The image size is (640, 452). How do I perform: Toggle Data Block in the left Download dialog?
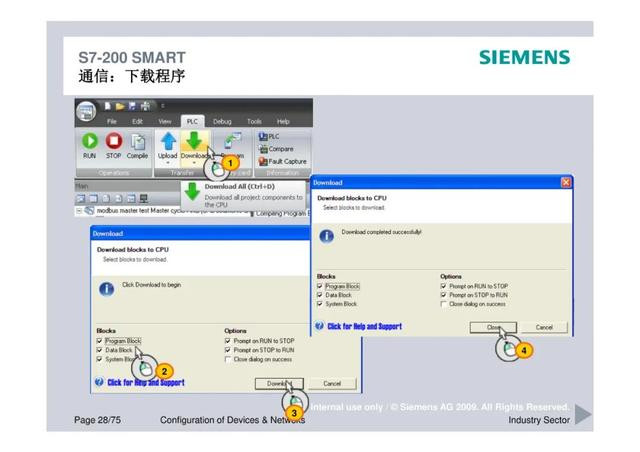tap(100, 350)
